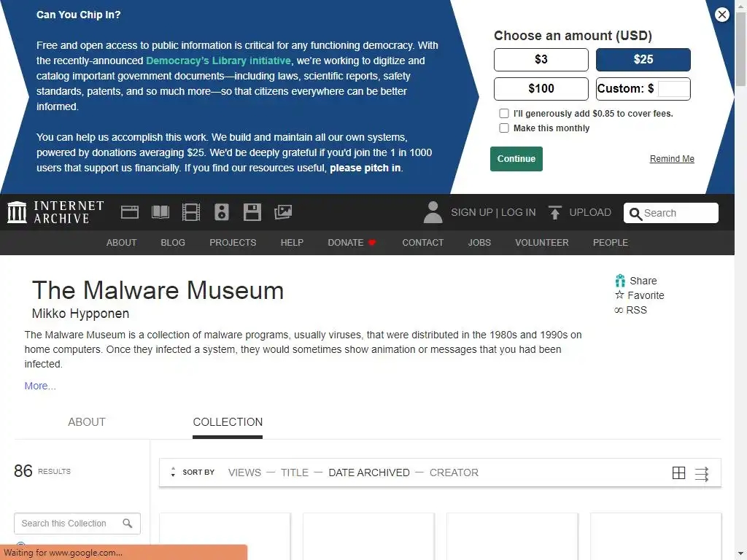Focus the top Search box

[x=671, y=213]
